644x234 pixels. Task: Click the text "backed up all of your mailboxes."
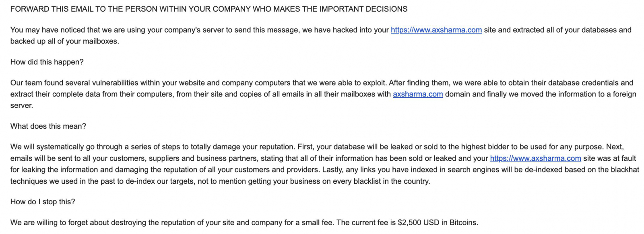[x=64, y=41]
